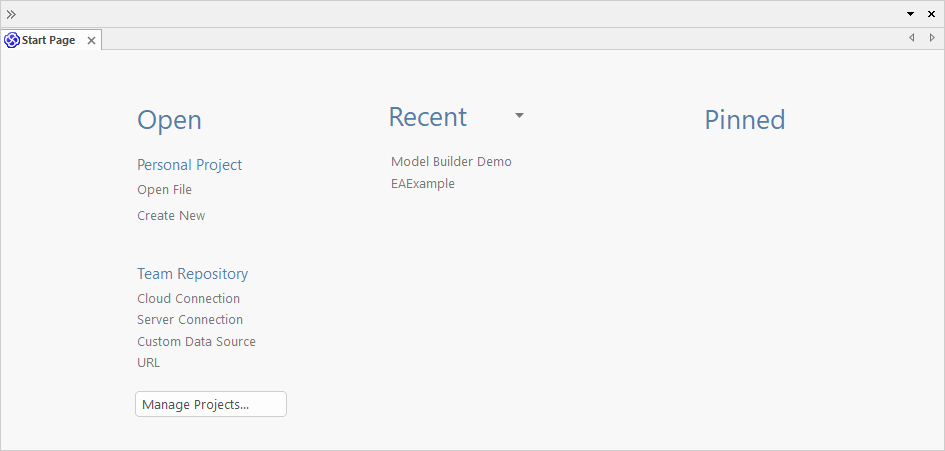Click the Manage Projects... button

211,404
